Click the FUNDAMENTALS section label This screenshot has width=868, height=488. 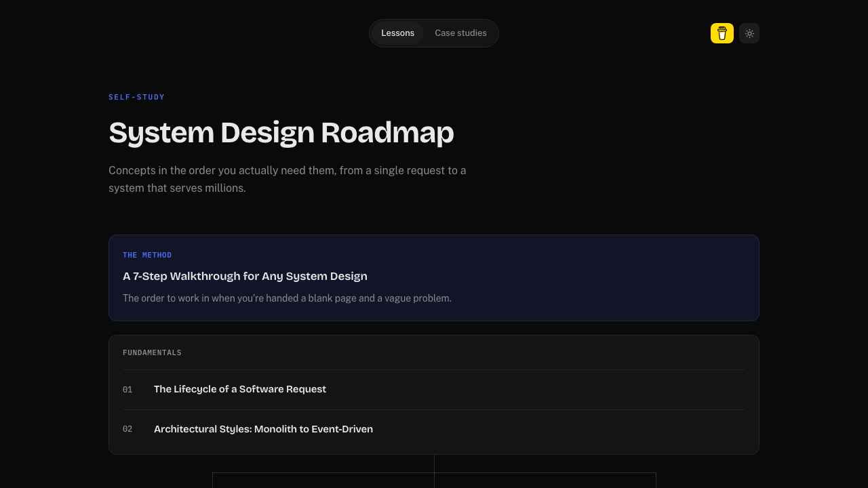152,352
